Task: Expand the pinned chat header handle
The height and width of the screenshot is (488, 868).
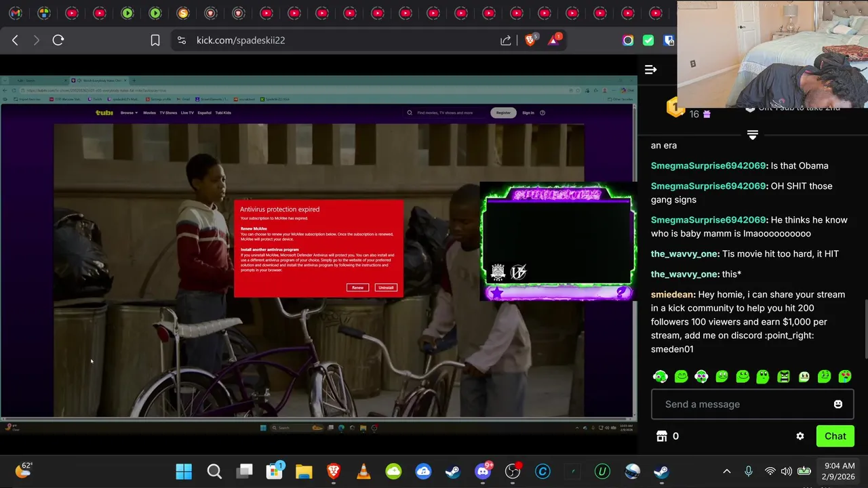Action: click(x=752, y=135)
